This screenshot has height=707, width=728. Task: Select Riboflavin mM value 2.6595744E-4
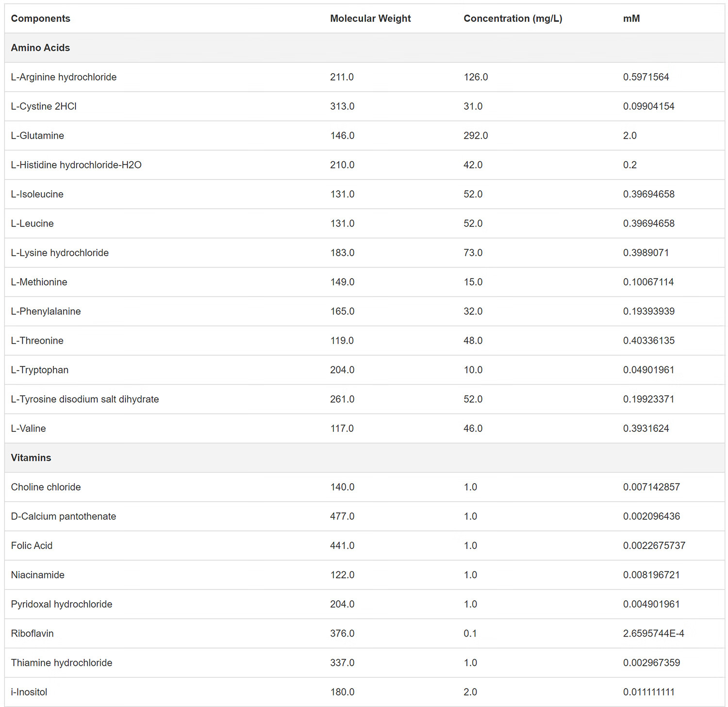(653, 633)
